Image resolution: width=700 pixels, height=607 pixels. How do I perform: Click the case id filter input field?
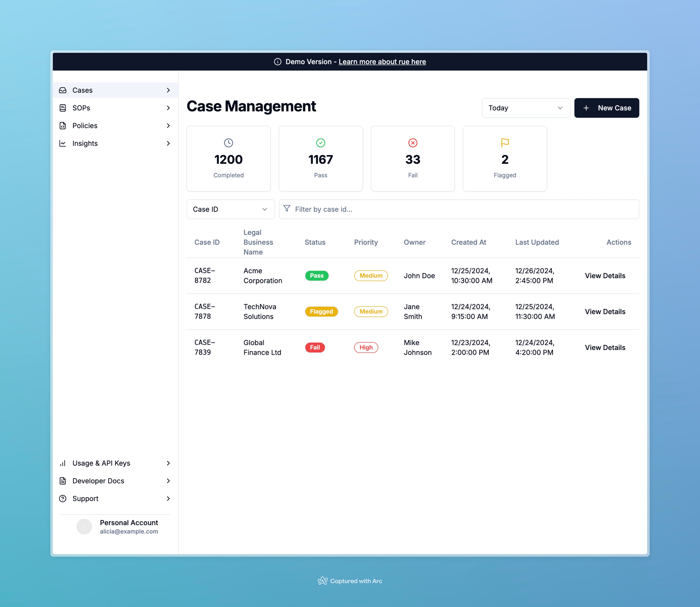tap(406, 209)
